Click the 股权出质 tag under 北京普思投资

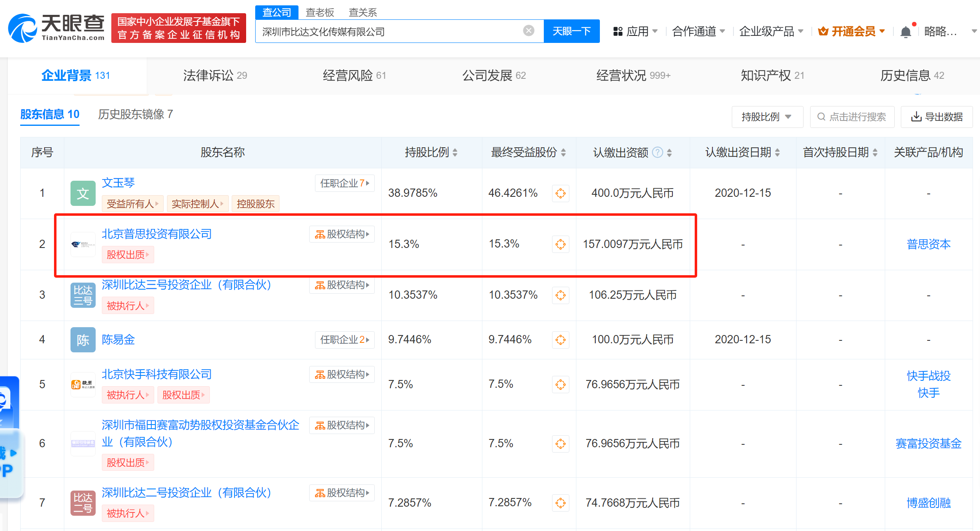(128, 255)
